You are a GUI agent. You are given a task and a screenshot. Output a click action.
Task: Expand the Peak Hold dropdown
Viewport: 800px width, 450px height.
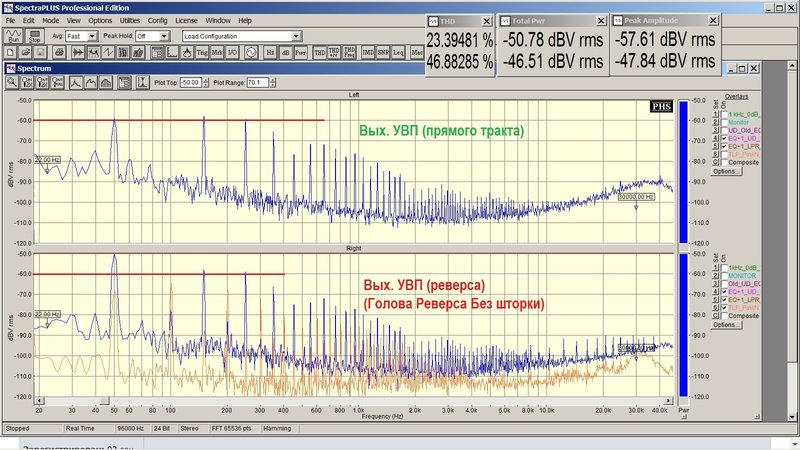153,36
